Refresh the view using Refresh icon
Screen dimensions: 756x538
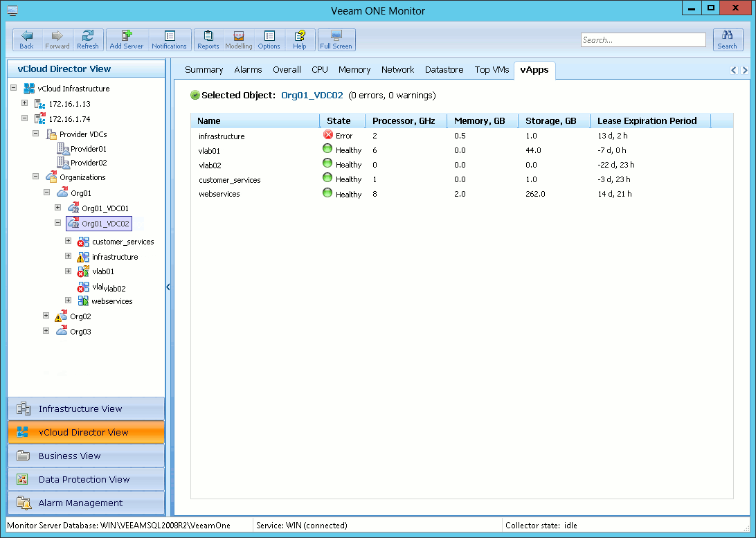click(88, 39)
